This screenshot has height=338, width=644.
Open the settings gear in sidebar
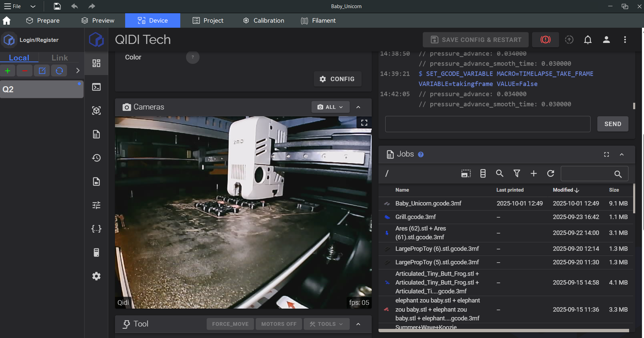(x=96, y=276)
